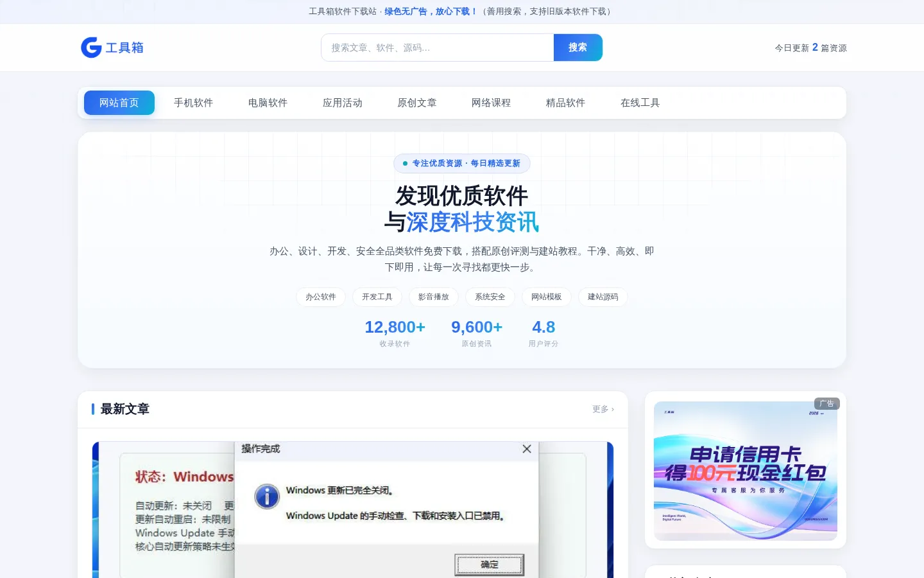The image size is (924, 578).
Task: Open the 手机软件 nav tab
Action: click(x=194, y=103)
